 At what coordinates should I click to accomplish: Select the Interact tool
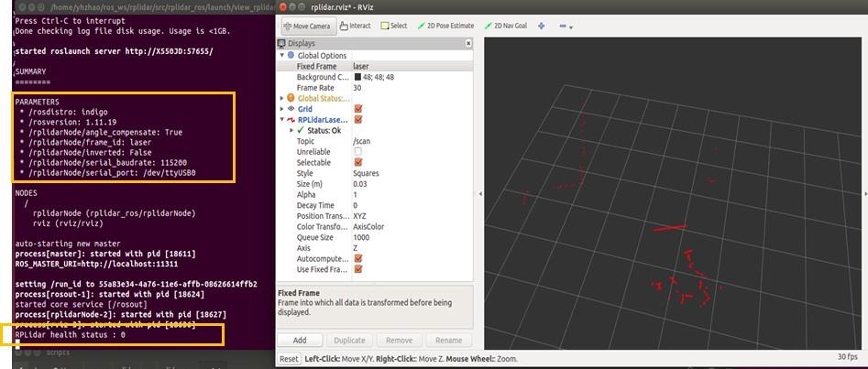pyautogui.click(x=355, y=26)
